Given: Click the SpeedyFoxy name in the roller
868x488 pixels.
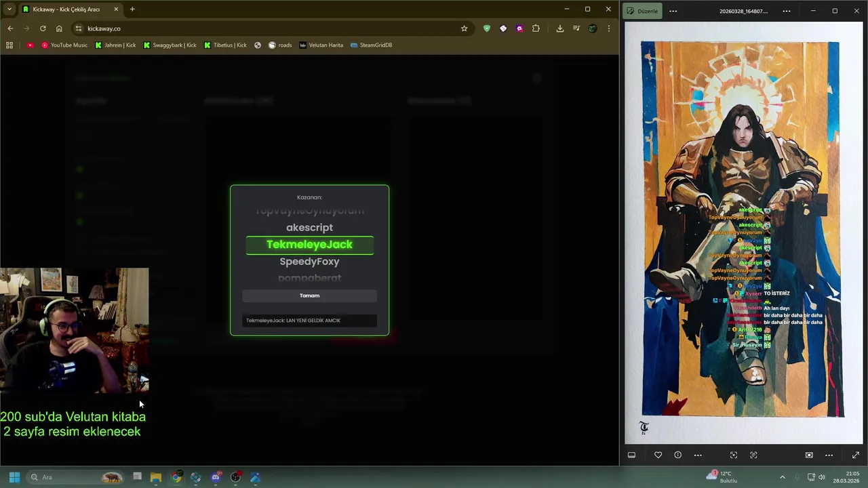Looking at the screenshot, I should (x=309, y=262).
